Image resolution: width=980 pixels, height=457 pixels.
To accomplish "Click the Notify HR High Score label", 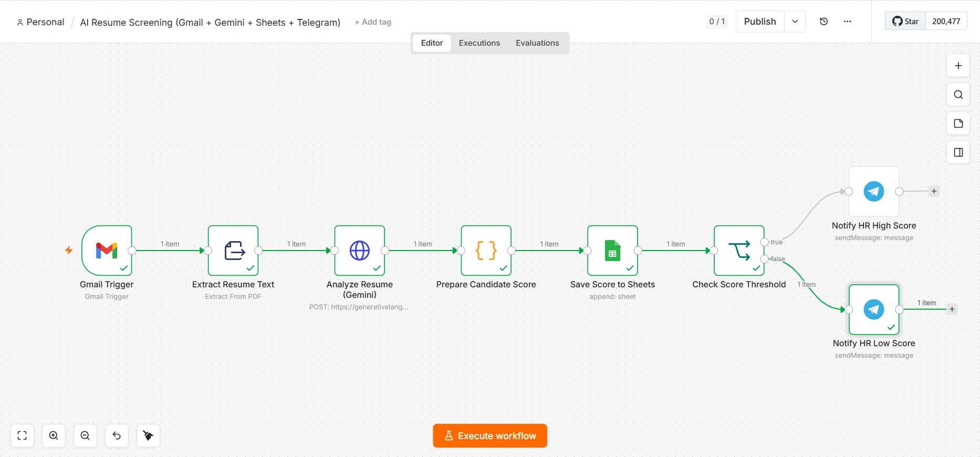I will (x=874, y=225).
